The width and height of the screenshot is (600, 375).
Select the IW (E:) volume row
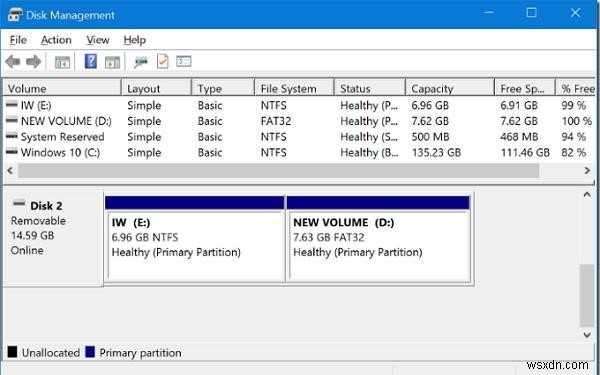(299, 105)
